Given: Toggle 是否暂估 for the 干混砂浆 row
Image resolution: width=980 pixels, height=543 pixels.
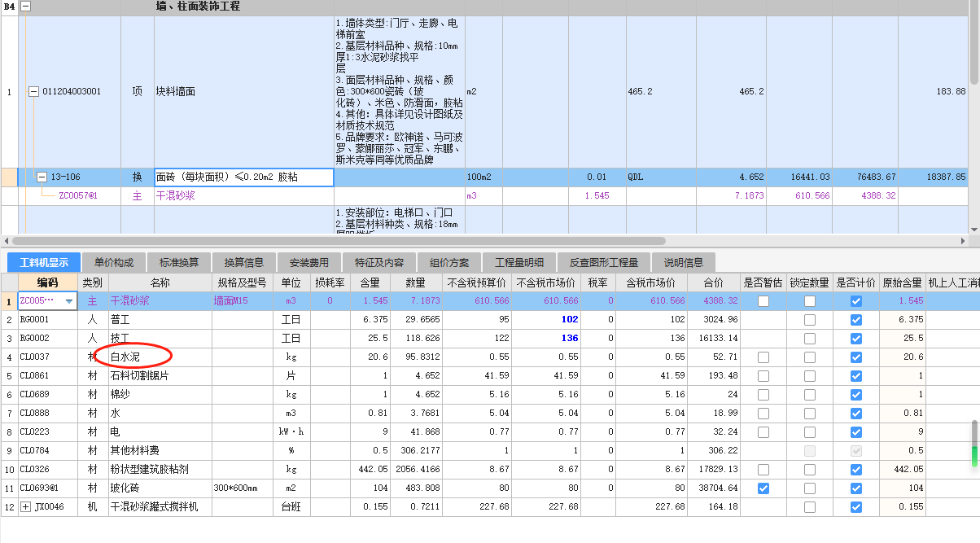Looking at the screenshot, I should [x=763, y=301].
